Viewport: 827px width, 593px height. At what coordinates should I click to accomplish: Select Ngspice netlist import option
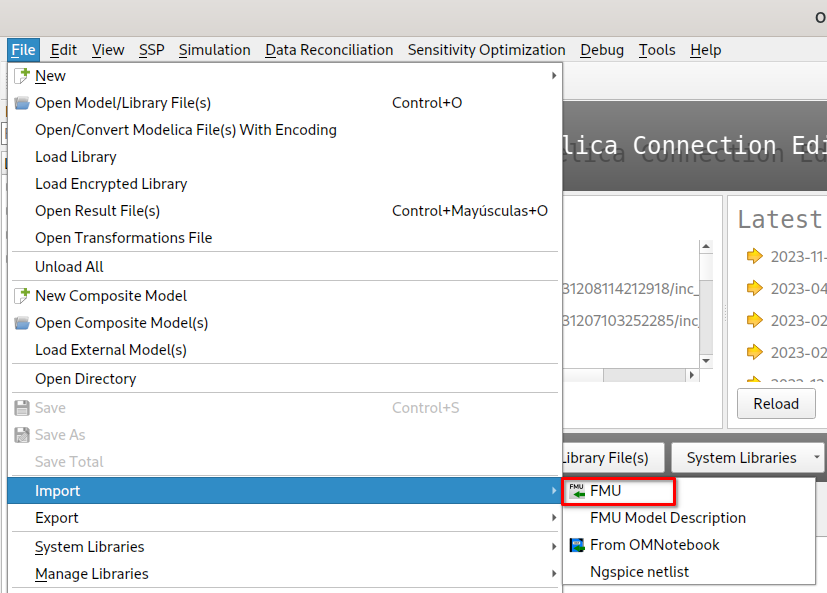pyautogui.click(x=639, y=572)
